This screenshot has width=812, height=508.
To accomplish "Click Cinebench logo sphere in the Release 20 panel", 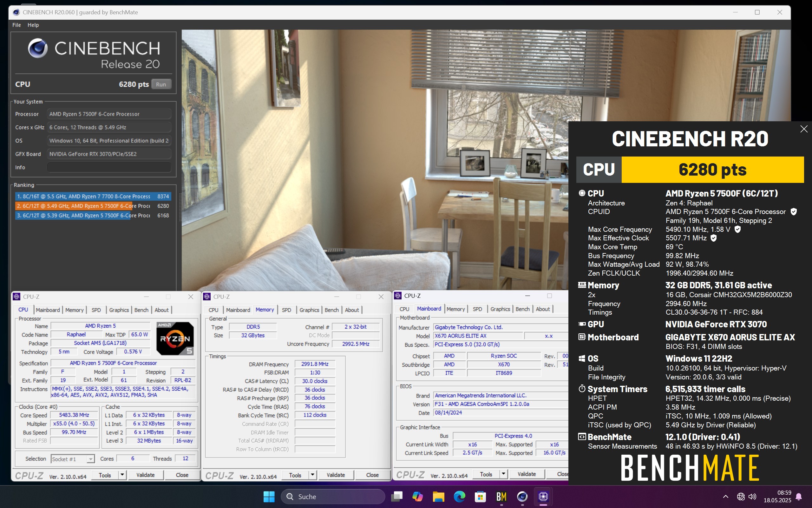I will coord(37,48).
